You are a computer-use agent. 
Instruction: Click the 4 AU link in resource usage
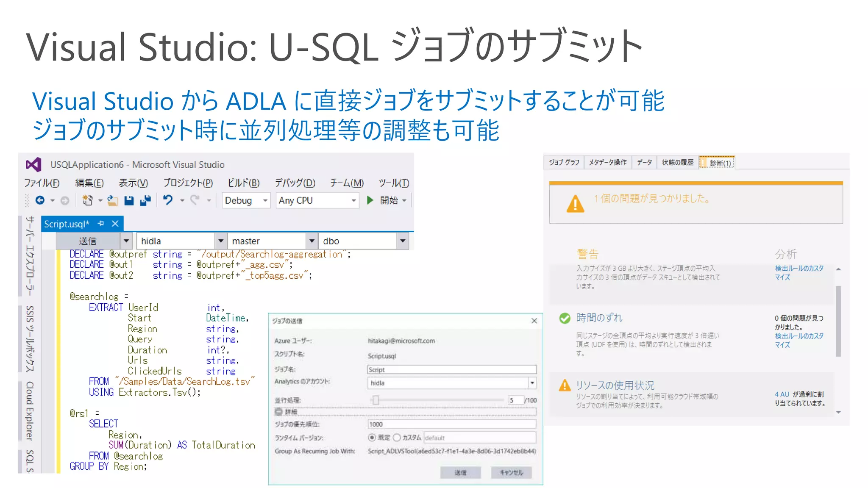(x=782, y=394)
